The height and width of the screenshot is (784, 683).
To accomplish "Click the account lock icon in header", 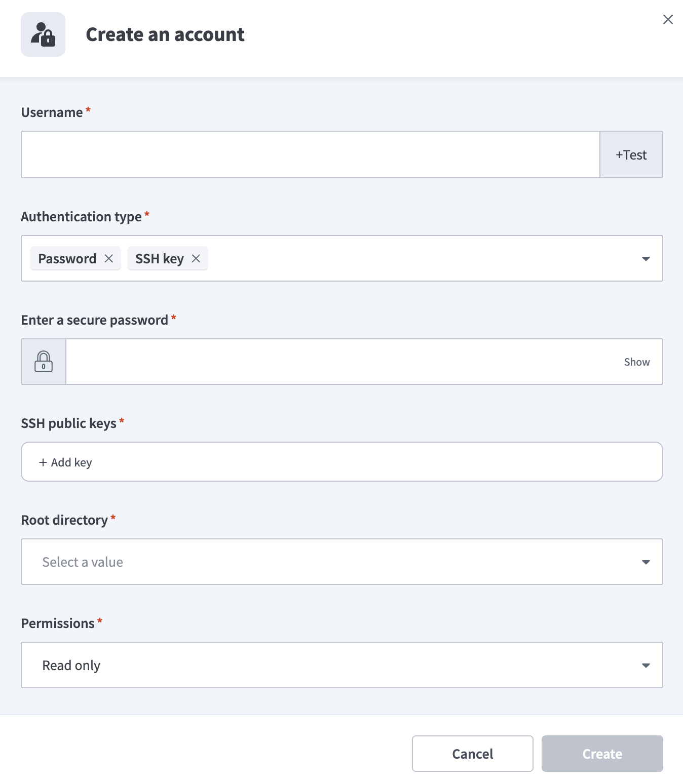I will (43, 34).
